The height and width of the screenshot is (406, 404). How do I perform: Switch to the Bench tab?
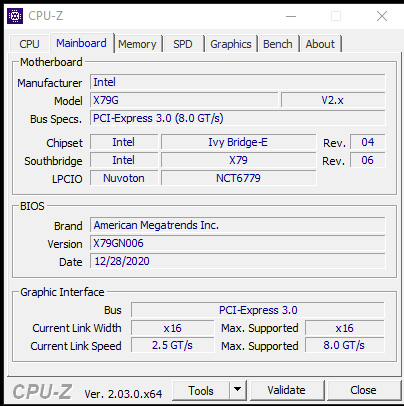[278, 44]
